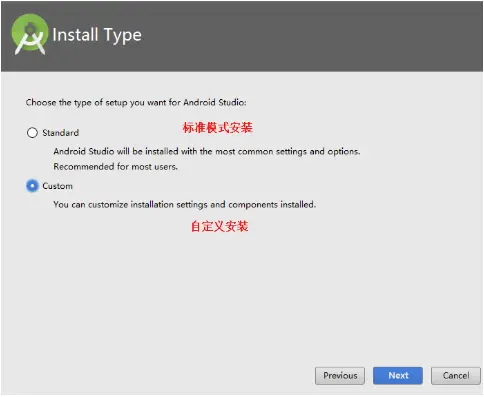This screenshot has height=397, width=484.
Task: Click "Recommended for most users." text
Action: 116,166
